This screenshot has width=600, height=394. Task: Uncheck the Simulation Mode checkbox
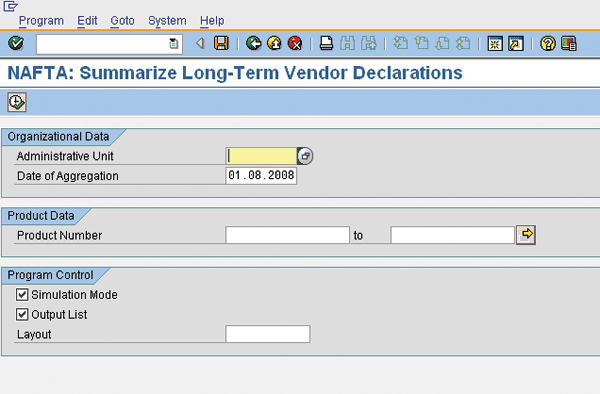click(x=22, y=295)
